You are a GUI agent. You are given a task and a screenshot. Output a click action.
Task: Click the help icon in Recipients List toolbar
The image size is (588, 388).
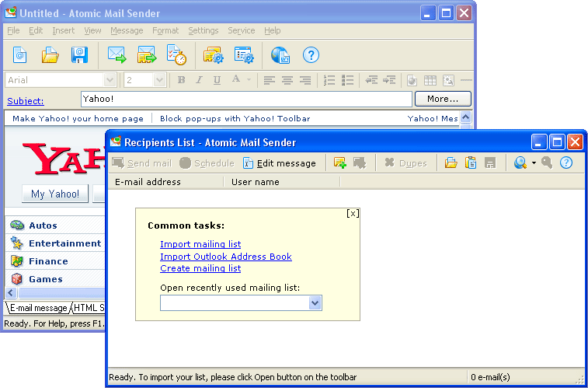pyautogui.click(x=566, y=163)
